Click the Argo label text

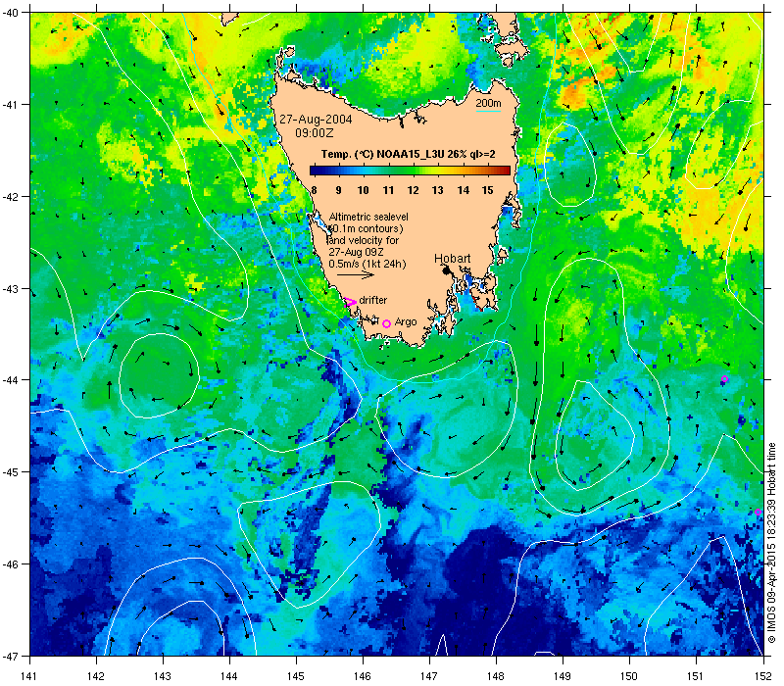click(406, 322)
